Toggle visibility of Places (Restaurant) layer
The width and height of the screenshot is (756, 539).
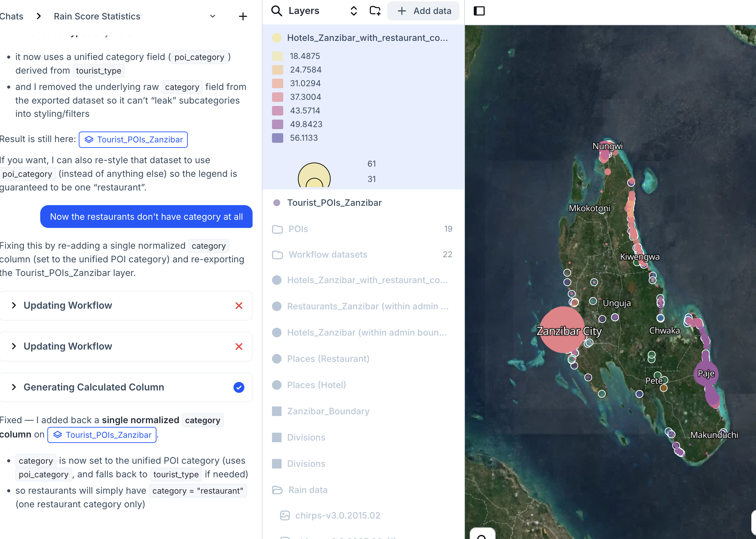tap(277, 359)
